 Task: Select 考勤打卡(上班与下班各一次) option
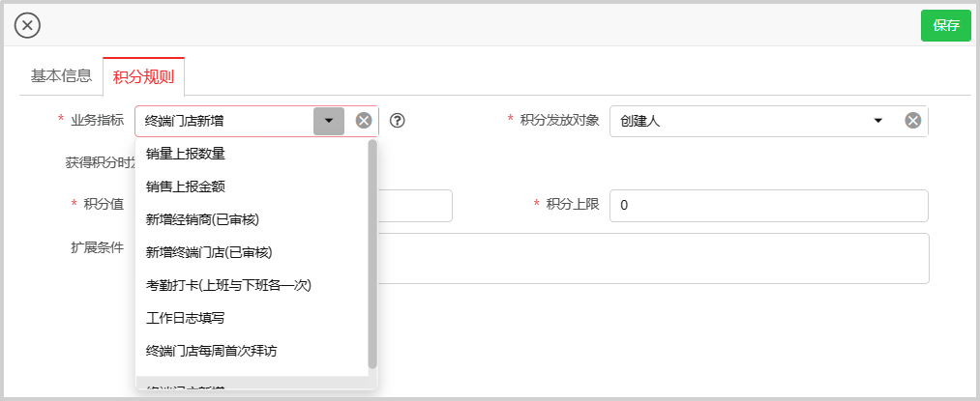point(228,285)
